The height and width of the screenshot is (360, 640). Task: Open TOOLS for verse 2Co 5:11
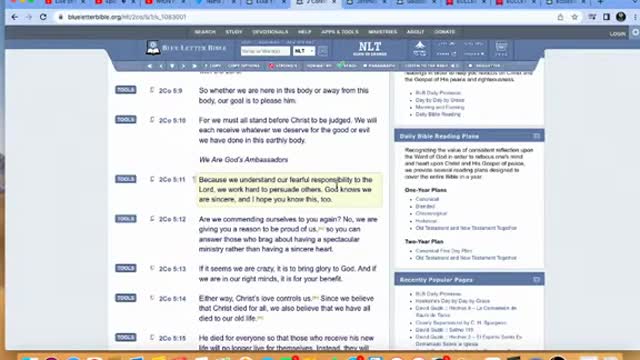point(126,179)
